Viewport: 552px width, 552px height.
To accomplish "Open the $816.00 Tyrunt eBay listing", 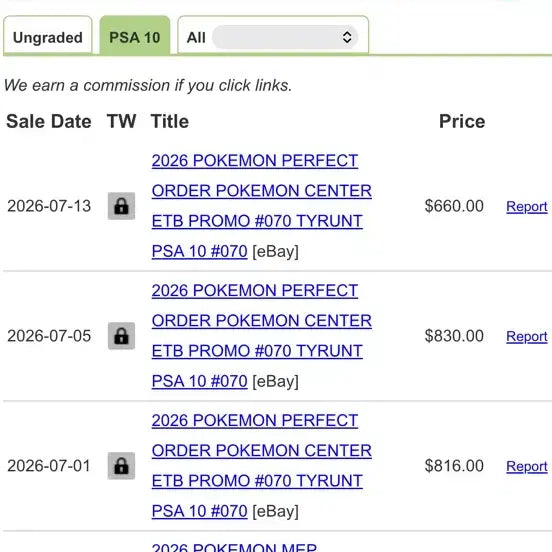I will click(x=262, y=466).
